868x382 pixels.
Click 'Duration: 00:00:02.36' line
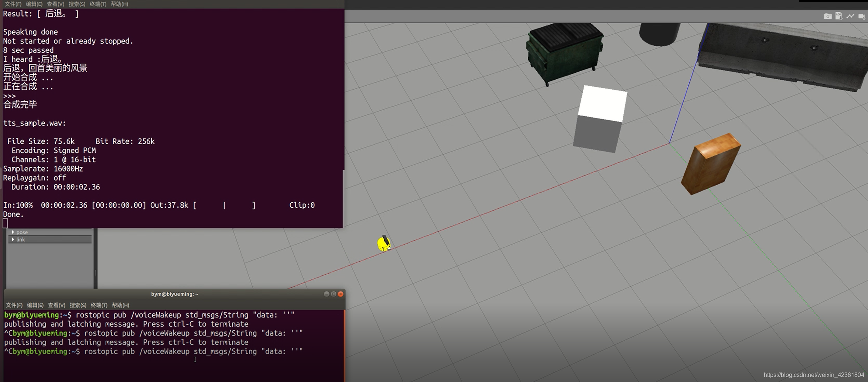pos(56,187)
